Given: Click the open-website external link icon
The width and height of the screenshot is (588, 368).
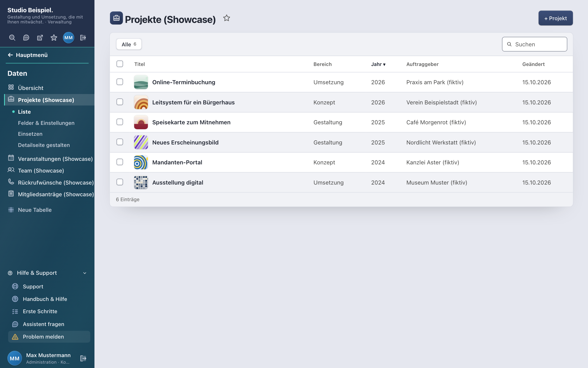Looking at the screenshot, I should tap(40, 38).
